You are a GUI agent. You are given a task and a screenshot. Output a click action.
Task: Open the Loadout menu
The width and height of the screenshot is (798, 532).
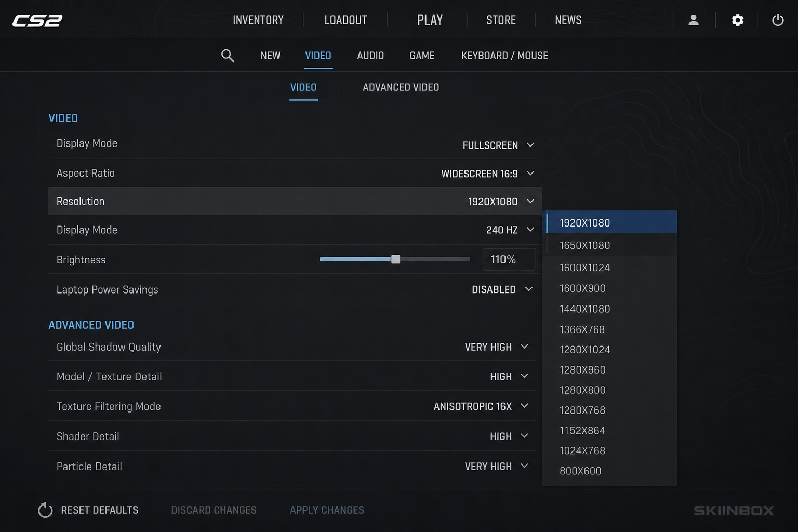(x=345, y=20)
